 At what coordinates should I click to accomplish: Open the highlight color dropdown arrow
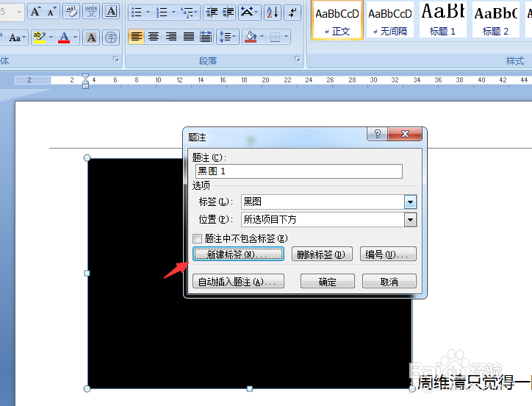(51, 38)
